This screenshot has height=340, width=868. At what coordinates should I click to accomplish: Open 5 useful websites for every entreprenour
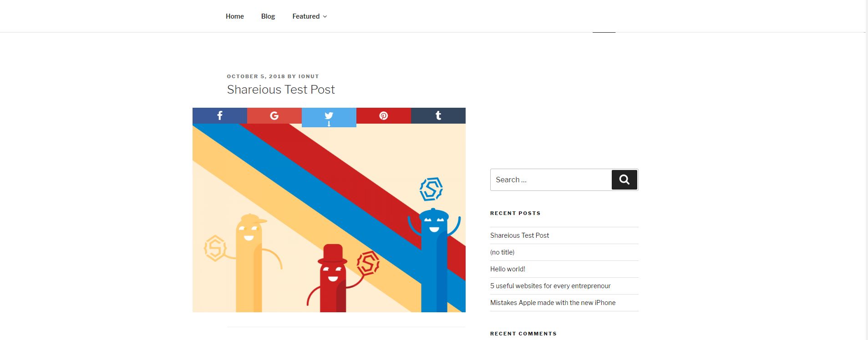click(x=550, y=286)
